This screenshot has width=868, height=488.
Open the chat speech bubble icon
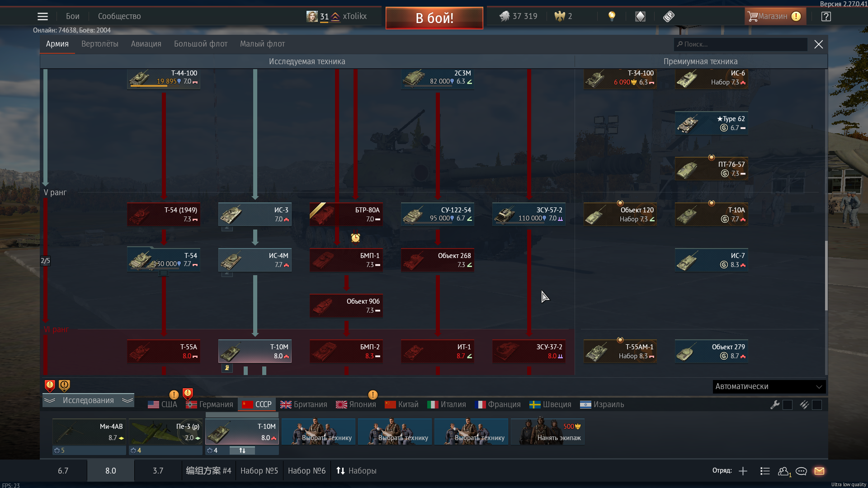click(801, 471)
